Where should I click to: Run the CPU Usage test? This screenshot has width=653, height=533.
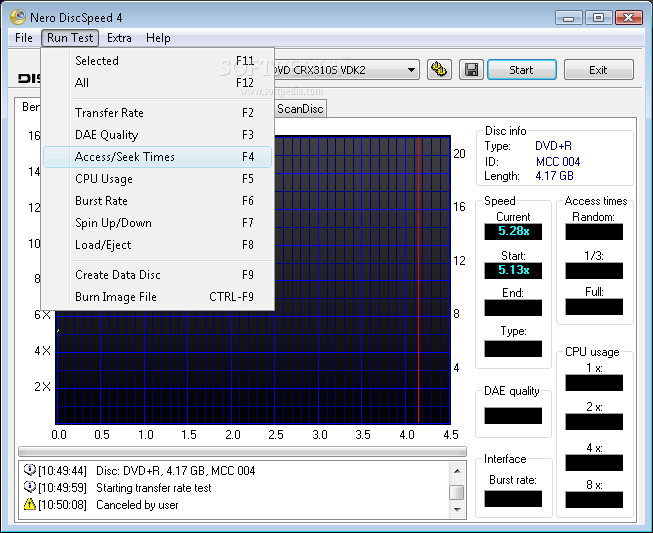[x=157, y=179]
